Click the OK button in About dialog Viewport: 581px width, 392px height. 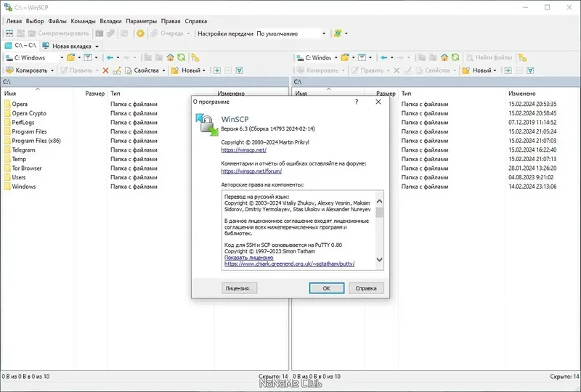pos(326,288)
